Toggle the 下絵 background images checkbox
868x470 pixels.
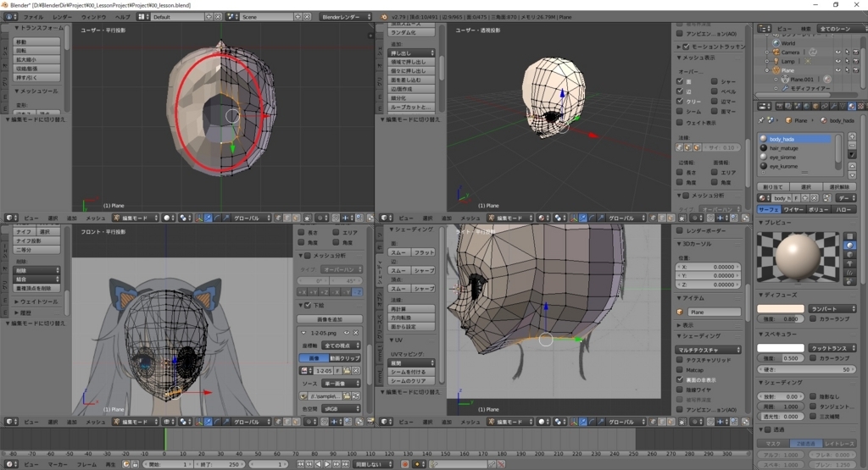coord(308,305)
